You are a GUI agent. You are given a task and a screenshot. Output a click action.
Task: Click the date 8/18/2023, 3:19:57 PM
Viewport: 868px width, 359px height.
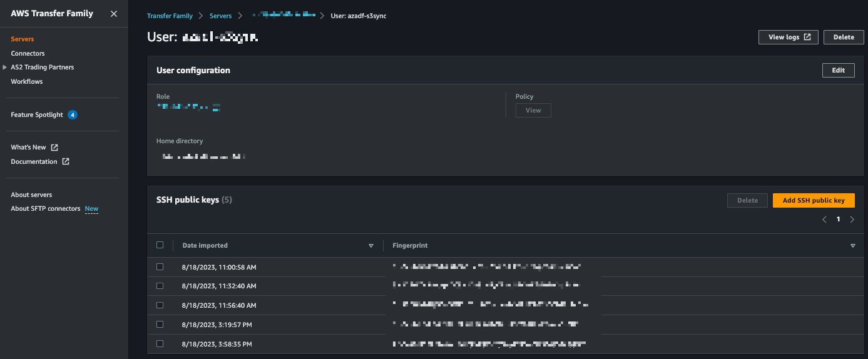pyautogui.click(x=217, y=325)
